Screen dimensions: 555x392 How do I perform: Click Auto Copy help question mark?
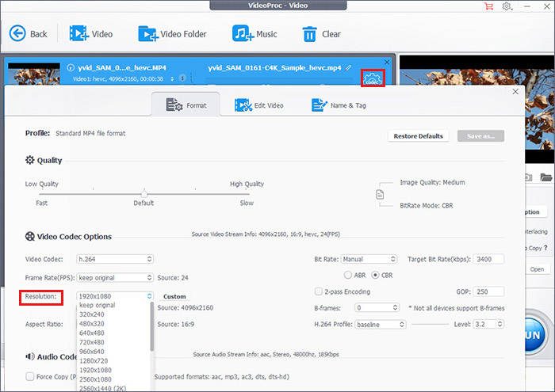545,248
